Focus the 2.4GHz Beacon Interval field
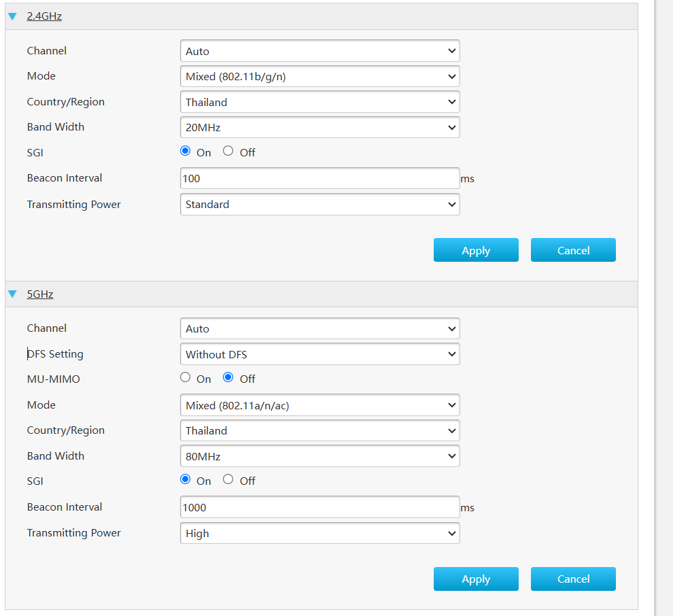The width and height of the screenshot is (673, 616). pos(320,178)
